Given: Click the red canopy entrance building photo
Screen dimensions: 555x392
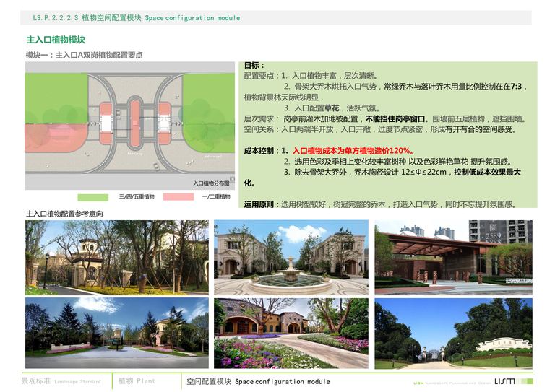Looking at the screenshot, I should (453, 258).
